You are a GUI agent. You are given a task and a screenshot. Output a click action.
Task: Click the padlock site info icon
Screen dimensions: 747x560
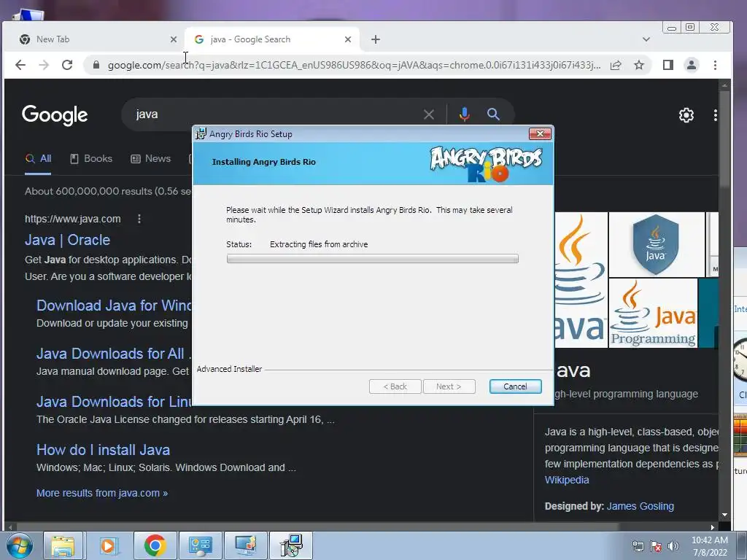[96, 65]
